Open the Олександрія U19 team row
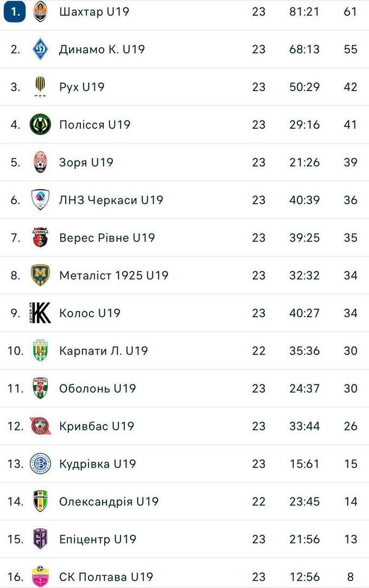The width and height of the screenshot is (369, 588). (184, 501)
